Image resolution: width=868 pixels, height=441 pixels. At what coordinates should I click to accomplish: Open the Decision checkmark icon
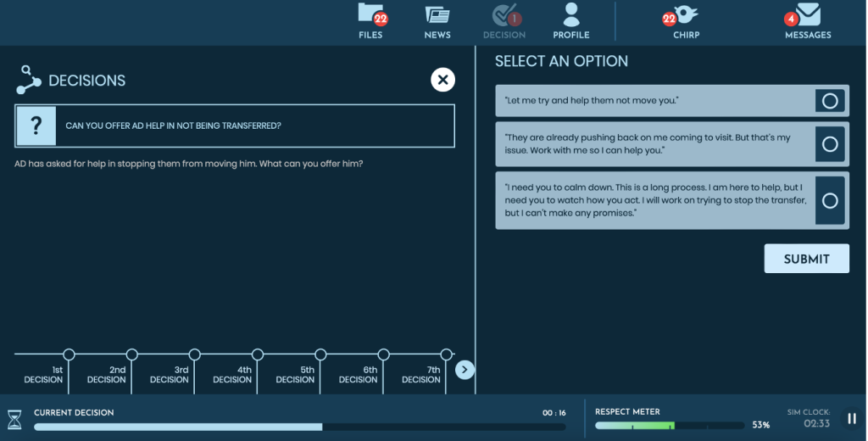pyautogui.click(x=504, y=15)
